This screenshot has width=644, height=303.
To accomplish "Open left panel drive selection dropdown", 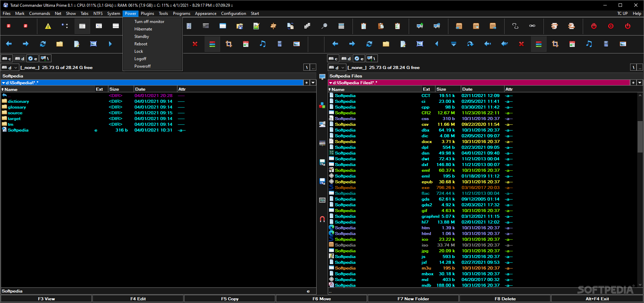I will pyautogui.click(x=10, y=68).
